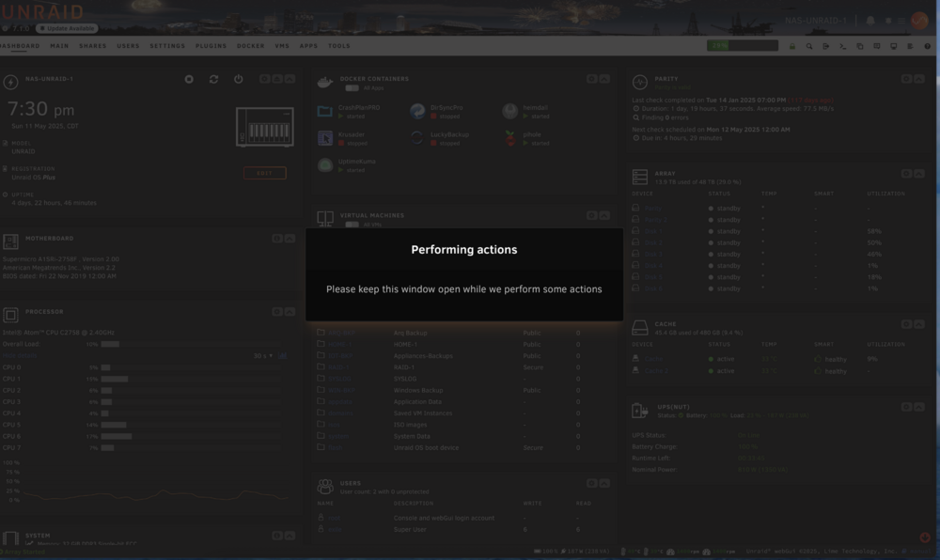The image size is (940, 560).
Task: Collapse the UPS(NUT) panel
Action: [919, 407]
